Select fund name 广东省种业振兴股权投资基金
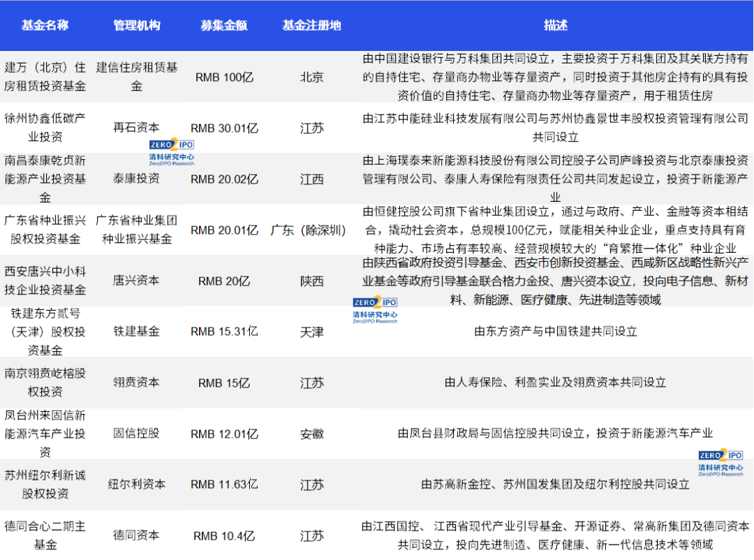Image resolution: width=754 pixels, height=560 pixels. pos(45,230)
